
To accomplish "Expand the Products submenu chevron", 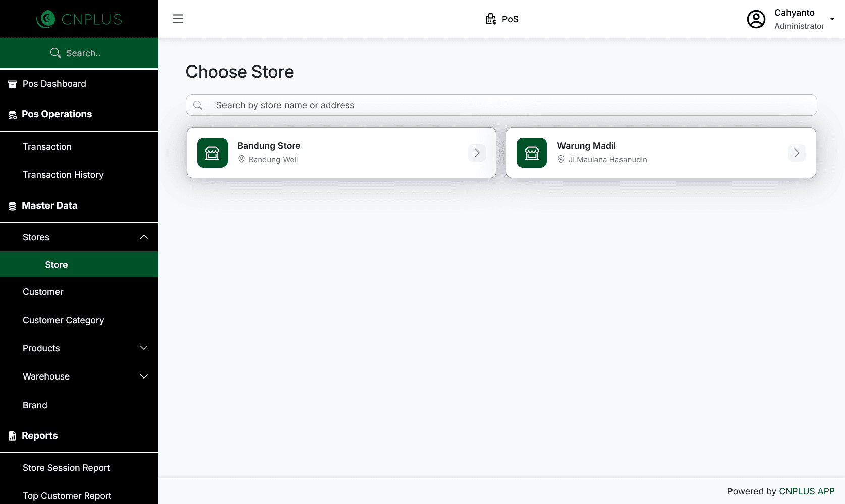I will pyautogui.click(x=144, y=348).
